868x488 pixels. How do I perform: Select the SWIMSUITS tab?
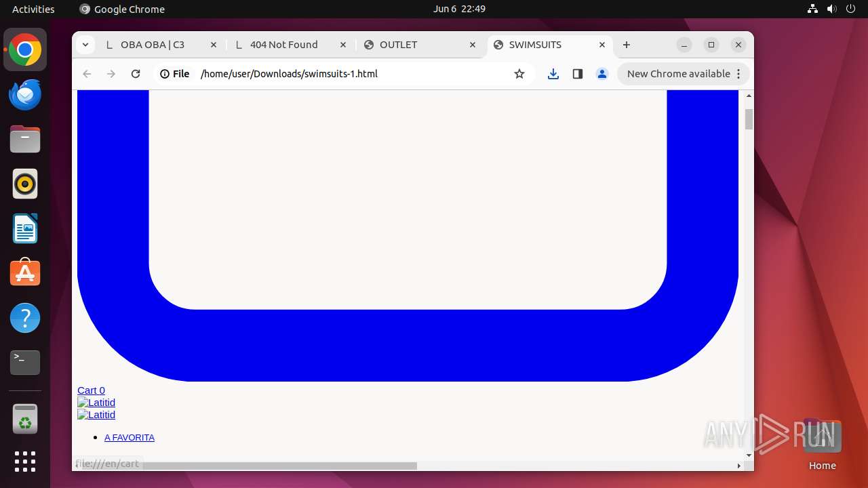tap(549, 45)
